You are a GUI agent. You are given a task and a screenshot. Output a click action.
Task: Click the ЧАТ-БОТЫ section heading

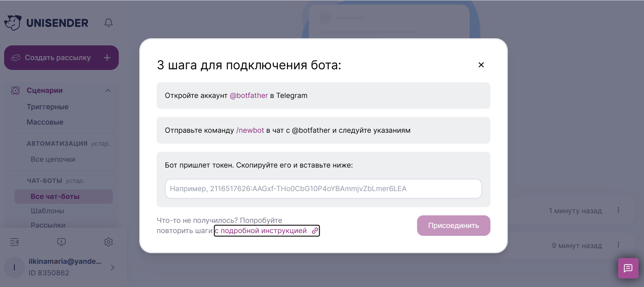44,181
